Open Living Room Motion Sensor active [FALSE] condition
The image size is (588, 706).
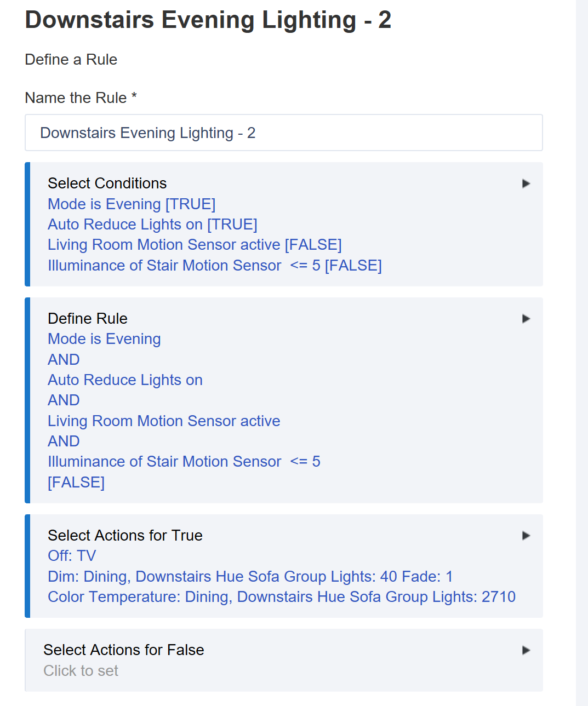(x=195, y=245)
